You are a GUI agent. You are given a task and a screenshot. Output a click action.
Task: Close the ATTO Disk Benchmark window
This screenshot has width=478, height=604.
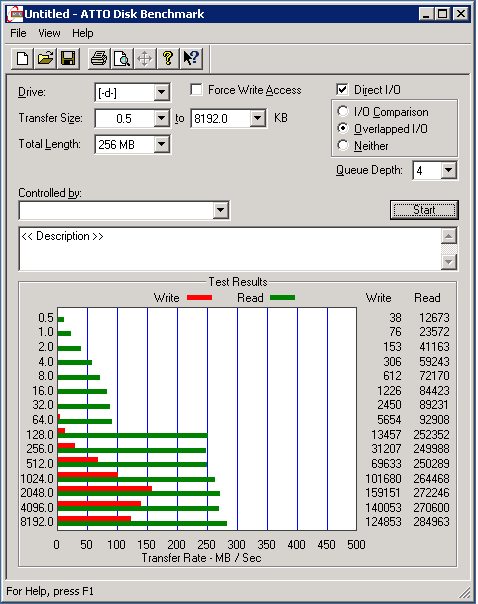[x=460, y=14]
